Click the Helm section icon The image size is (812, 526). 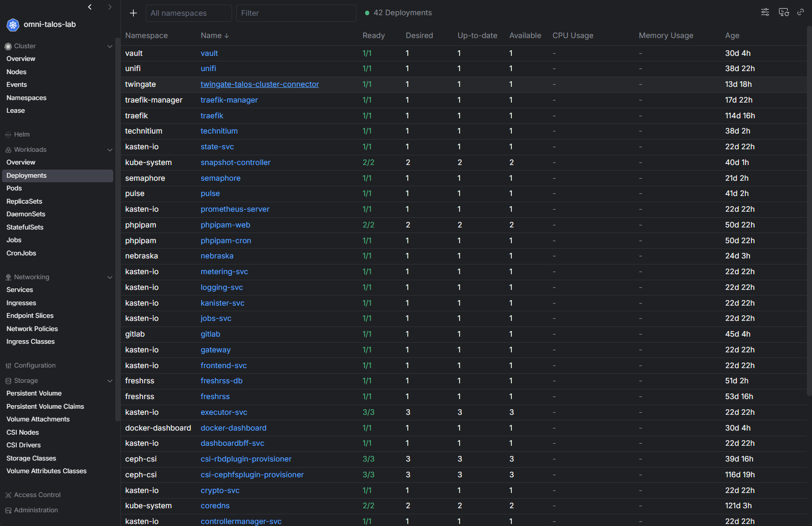8,135
